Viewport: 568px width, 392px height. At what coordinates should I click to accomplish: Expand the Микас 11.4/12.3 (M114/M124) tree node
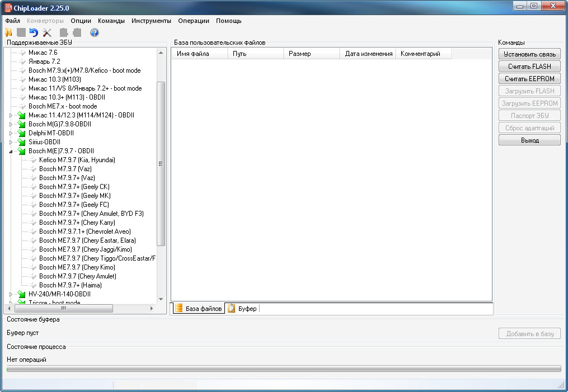[11, 115]
